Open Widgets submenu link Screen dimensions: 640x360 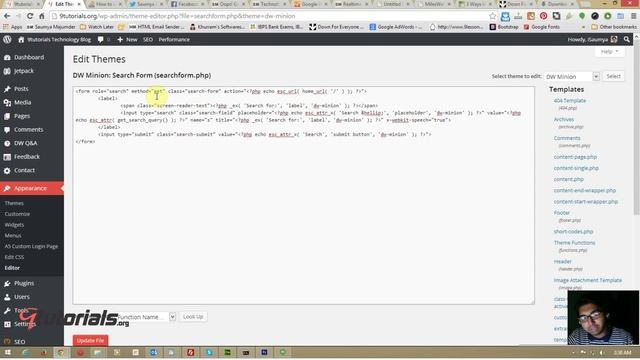(x=14, y=224)
